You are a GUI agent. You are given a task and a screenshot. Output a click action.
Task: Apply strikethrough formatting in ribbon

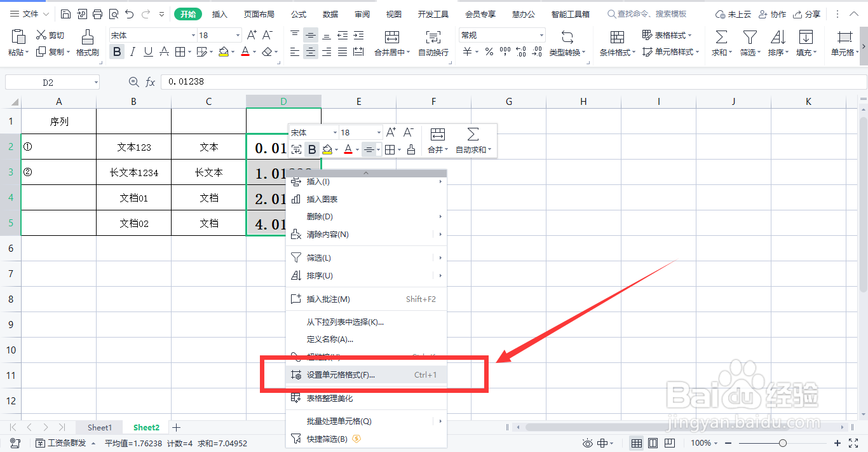pos(164,52)
